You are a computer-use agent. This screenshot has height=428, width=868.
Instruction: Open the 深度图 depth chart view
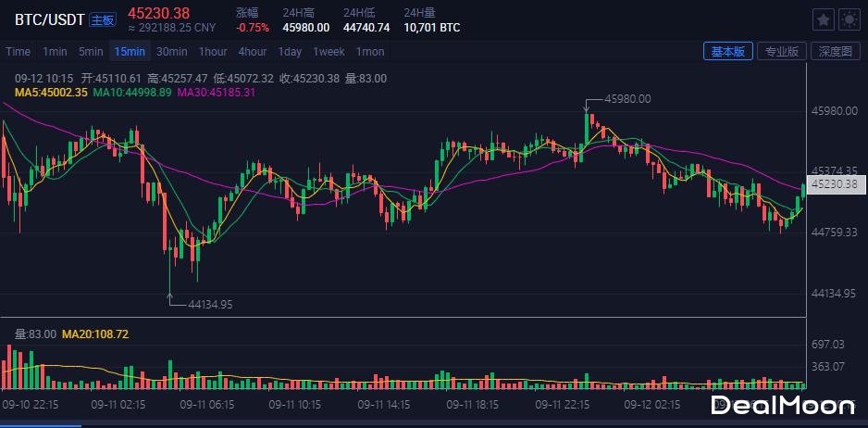click(835, 52)
